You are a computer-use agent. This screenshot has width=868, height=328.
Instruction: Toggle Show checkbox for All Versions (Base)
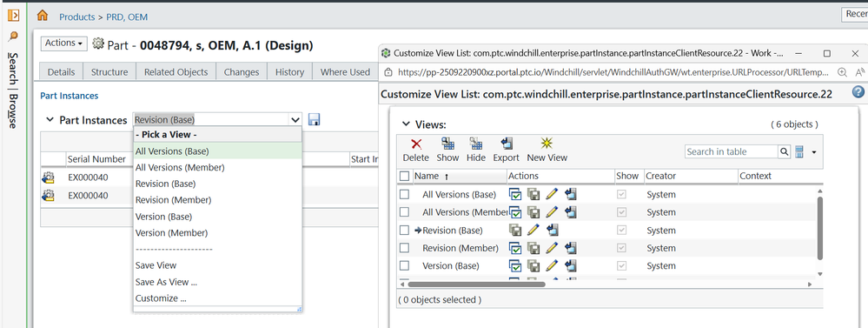pos(622,195)
